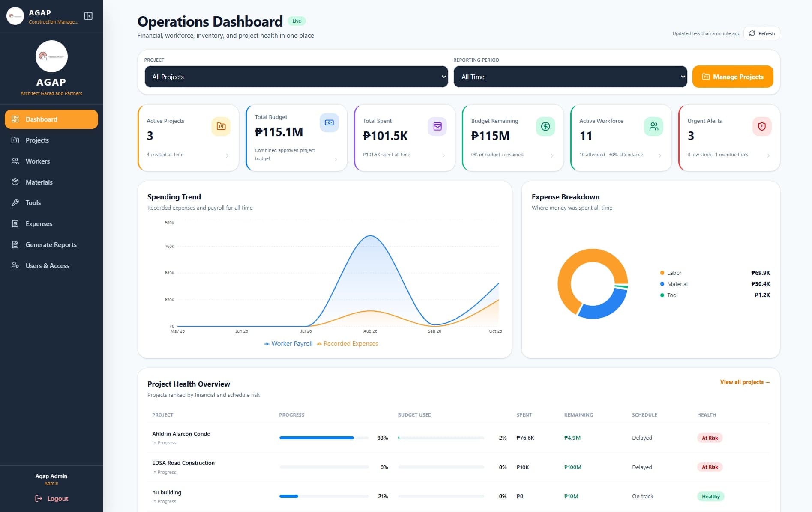This screenshot has height=512, width=812.
Task: Expand Total Budget card via its chevron
Action: tap(336, 159)
